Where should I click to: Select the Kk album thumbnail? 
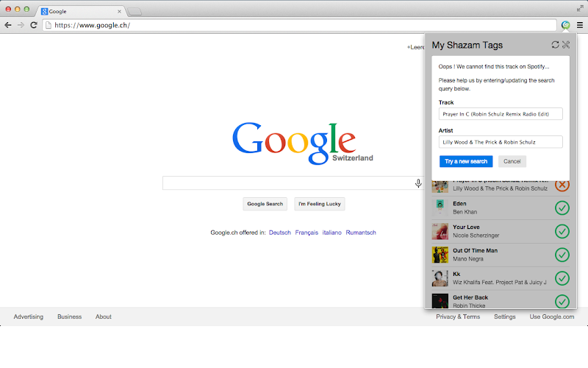[x=440, y=278]
